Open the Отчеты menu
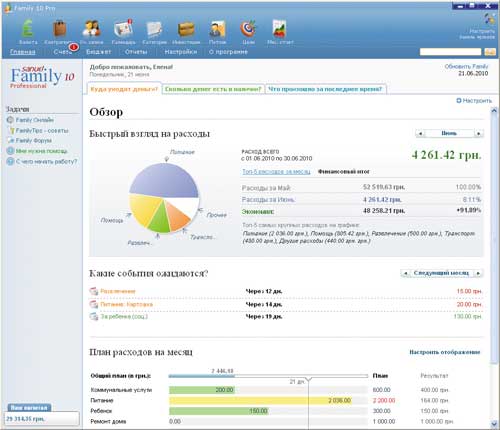The image size is (500, 430). click(x=136, y=52)
